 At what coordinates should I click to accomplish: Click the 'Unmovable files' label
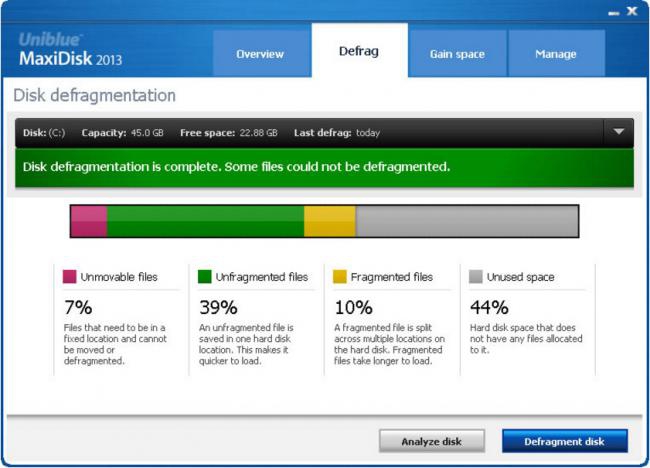point(119,277)
